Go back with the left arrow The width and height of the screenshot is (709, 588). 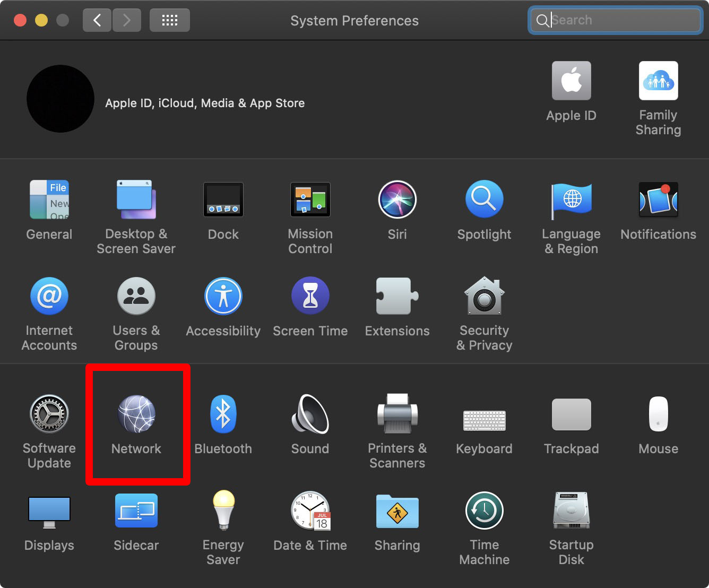(97, 20)
